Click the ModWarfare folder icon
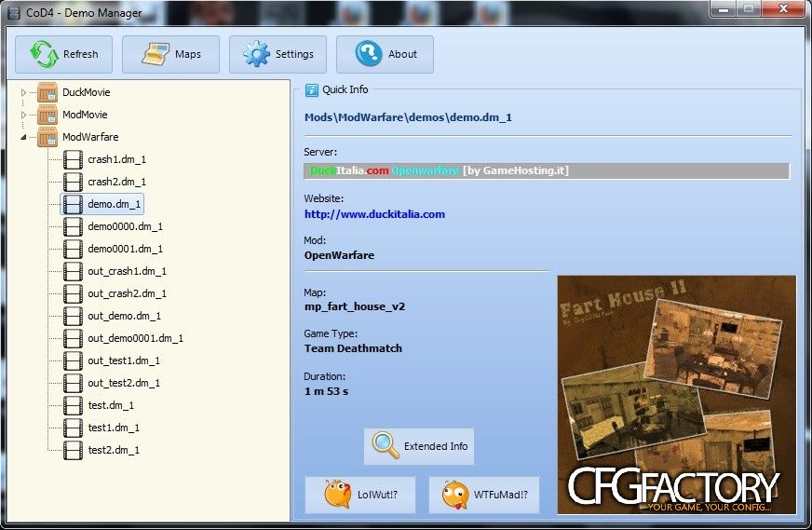Viewport: 812px width, 530px height. 47,137
